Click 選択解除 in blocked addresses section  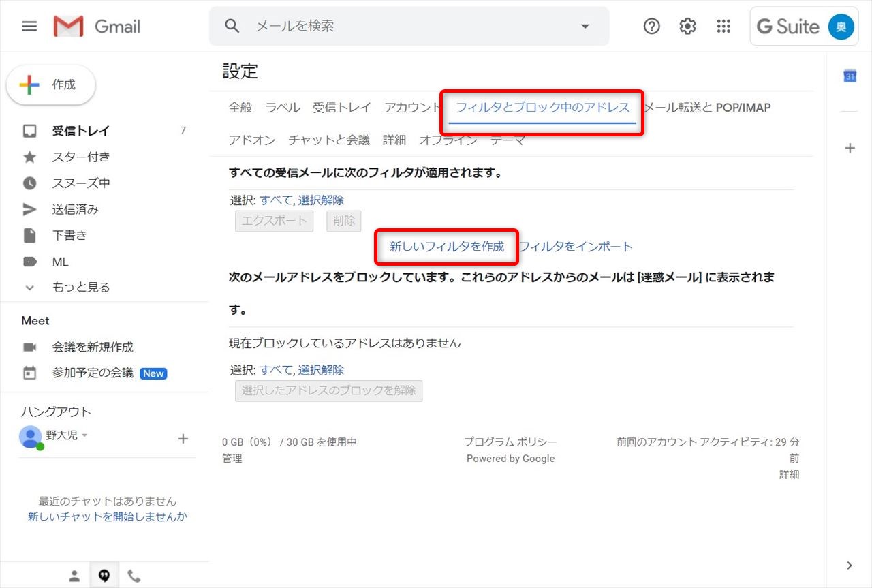click(321, 370)
